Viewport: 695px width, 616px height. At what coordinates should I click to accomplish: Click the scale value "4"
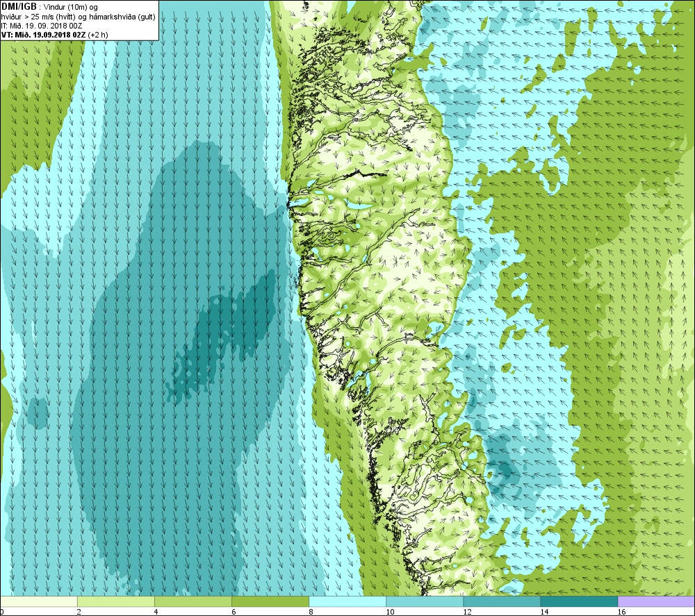point(156,612)
